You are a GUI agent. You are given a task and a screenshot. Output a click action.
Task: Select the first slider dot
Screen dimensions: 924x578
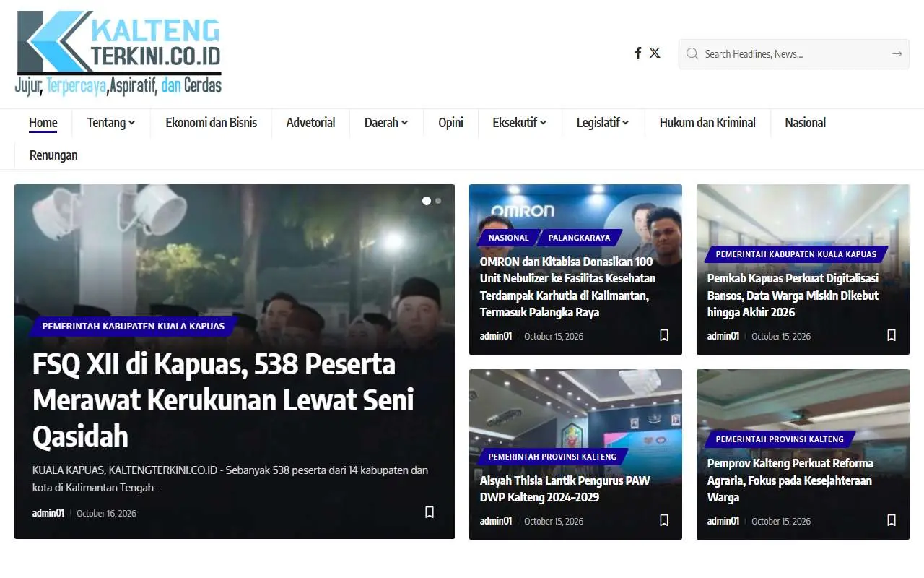tap(427, 201)
